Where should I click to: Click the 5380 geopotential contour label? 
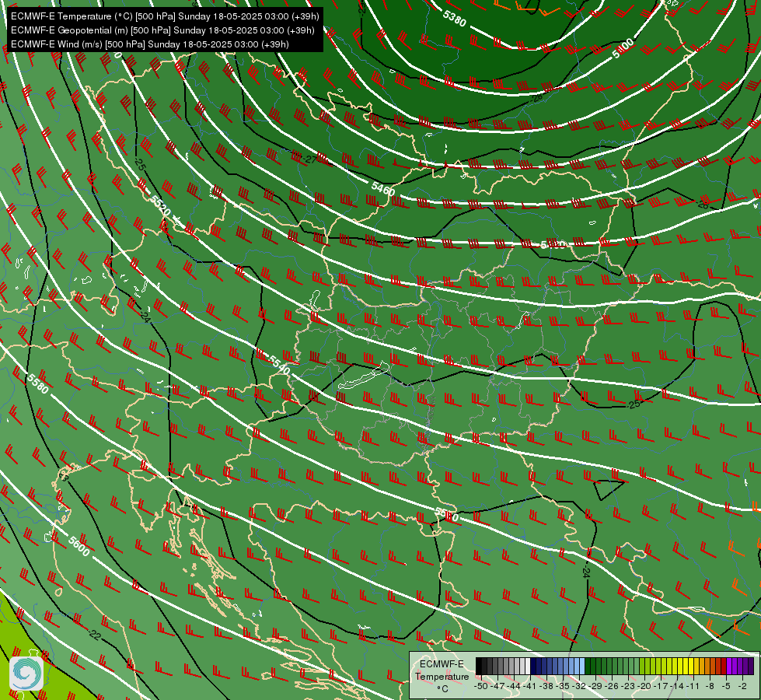(454, 18)
